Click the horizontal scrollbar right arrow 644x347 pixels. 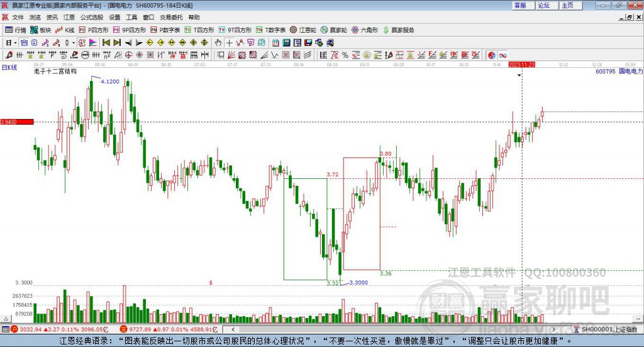pos(553,329)
